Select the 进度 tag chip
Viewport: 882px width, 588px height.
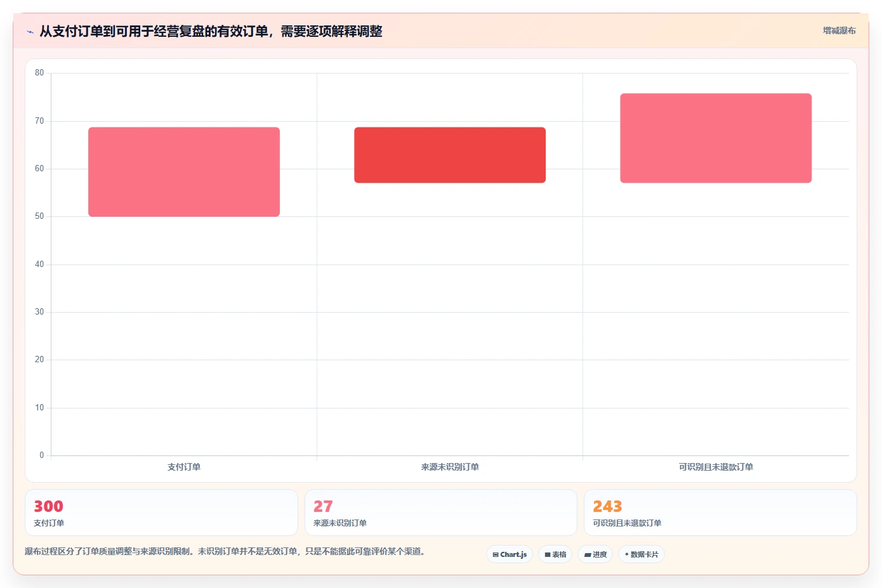(595, 554)
